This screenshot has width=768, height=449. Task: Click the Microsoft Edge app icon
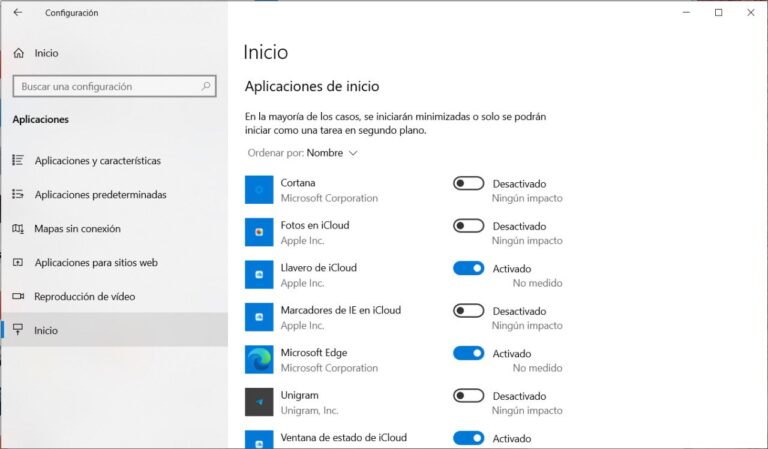(x=259, y=359)
